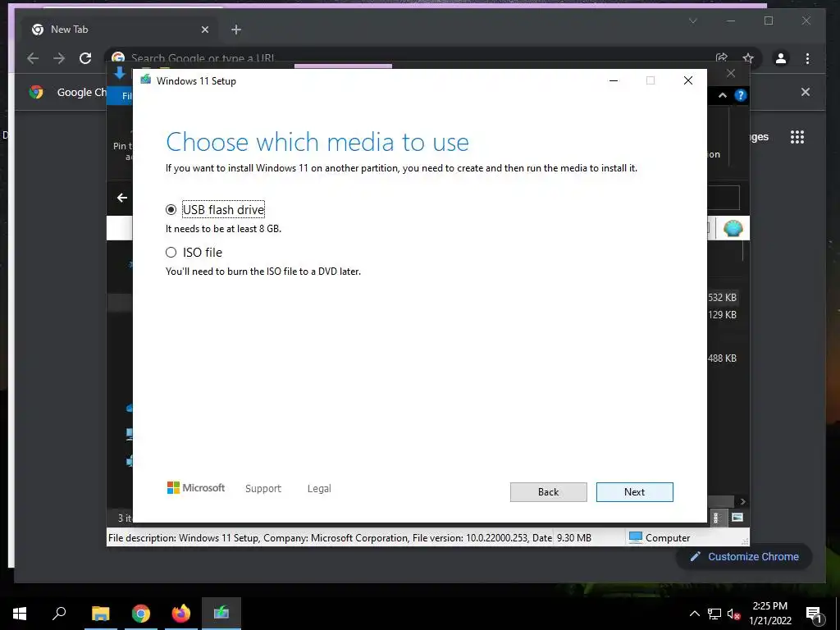
Task: Click the 9.30 MB status bar value
Action: point(573,538)
